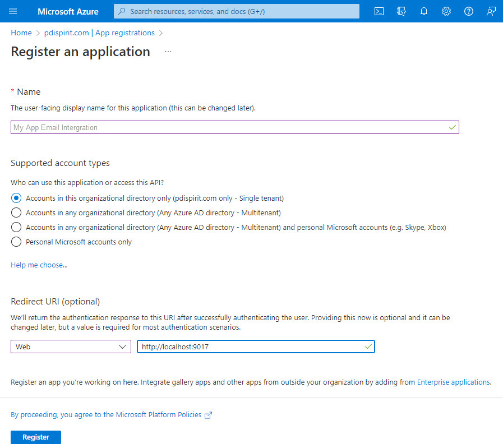The width and height of the screenshot is (503, 448).
Task: Open the portal hamburger menu
Action: pyautogui.click(x=13, y=12)
